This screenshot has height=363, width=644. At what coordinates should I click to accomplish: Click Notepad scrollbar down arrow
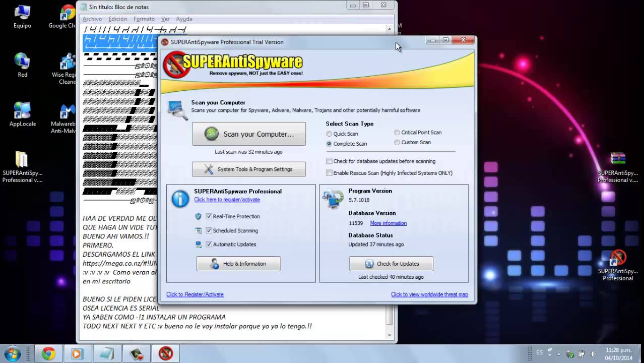(390, 335)
